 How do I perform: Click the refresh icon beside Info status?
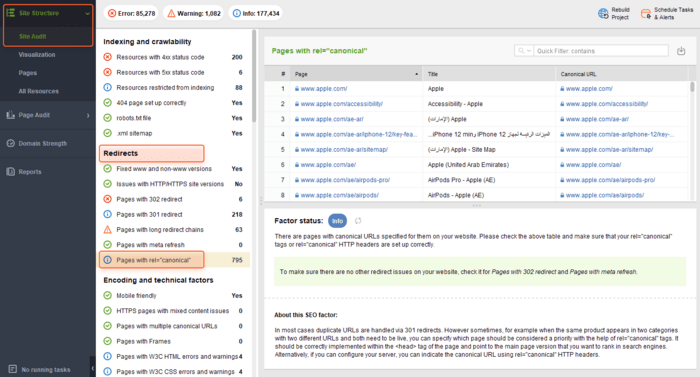pos(358,221)
